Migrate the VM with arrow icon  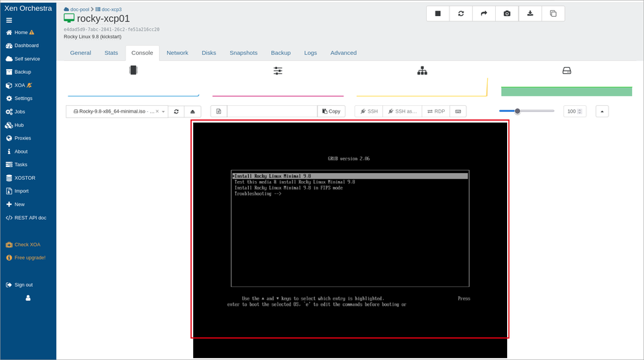[x=484, y=13]
